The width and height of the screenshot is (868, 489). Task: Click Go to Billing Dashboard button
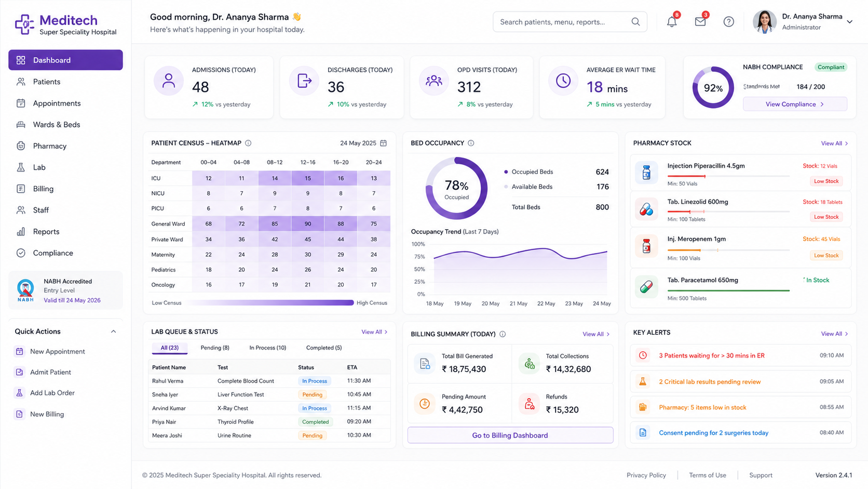[x=510, y=435]
